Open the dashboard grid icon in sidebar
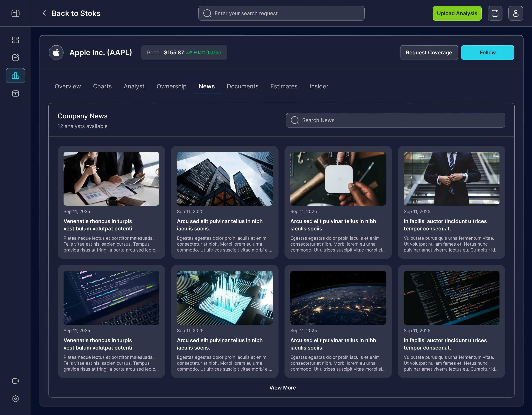532x415 pixels. click(15, 40)
